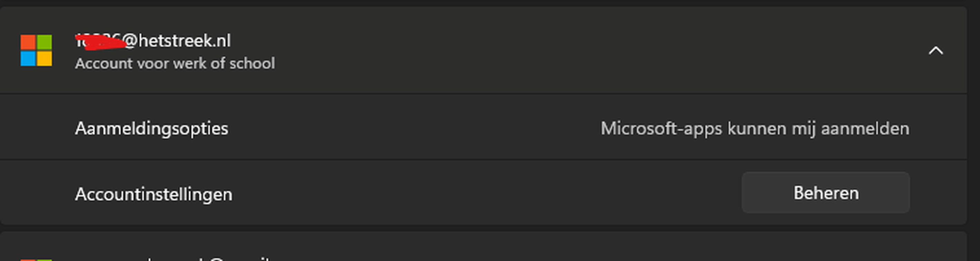Click the blue square of the Microsoft logo
The width and height of the screenshot is (980, 261).
pos(28,59)
